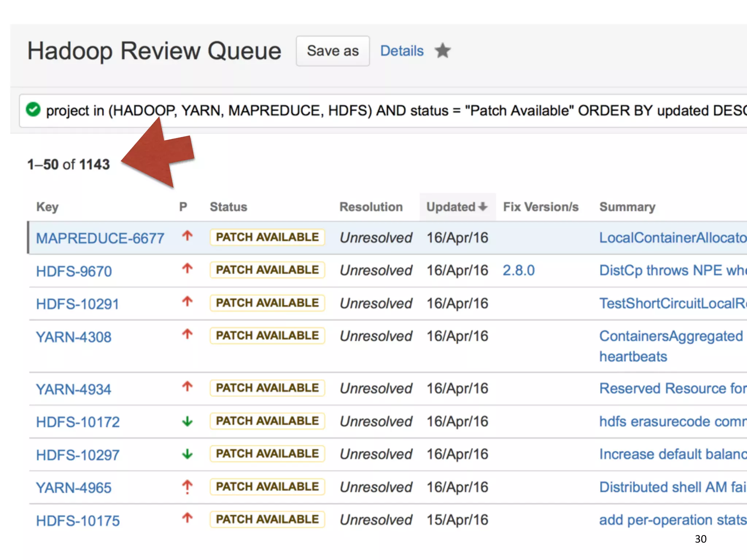Click red priority arrow for YARN-4965

[187, 487]
